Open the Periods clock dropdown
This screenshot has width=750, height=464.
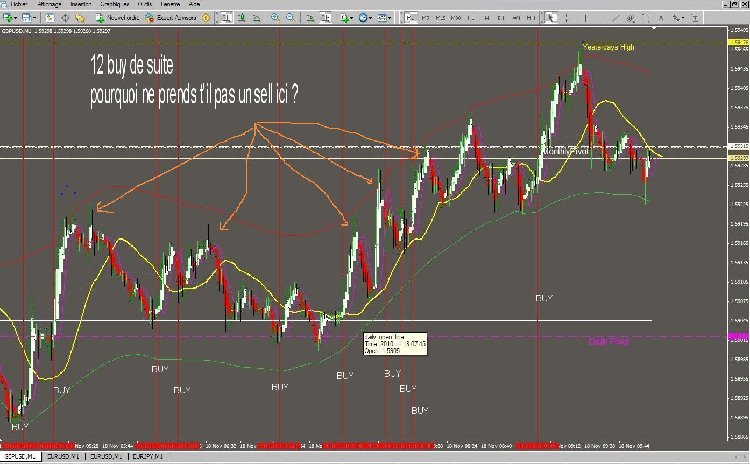tap(365, 18)
